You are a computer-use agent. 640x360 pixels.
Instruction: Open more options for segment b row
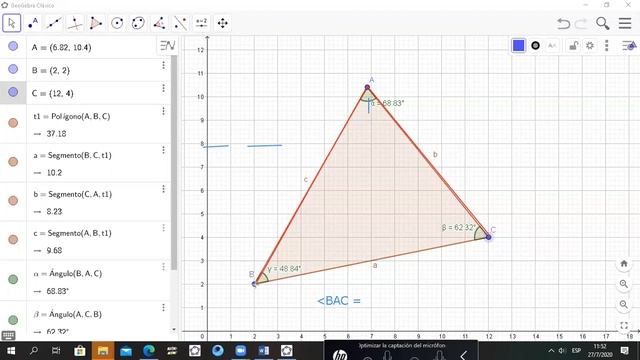[163, 189]
